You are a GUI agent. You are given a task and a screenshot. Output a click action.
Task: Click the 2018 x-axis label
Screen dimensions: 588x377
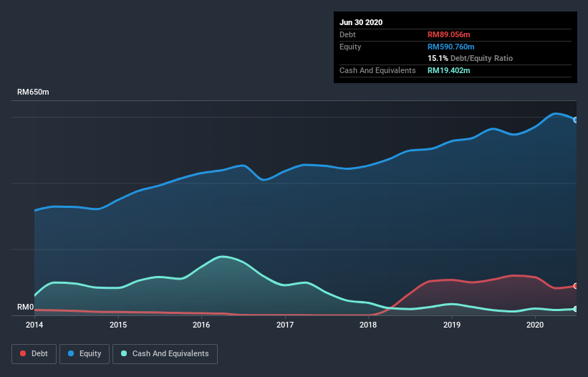click(368, 325)
